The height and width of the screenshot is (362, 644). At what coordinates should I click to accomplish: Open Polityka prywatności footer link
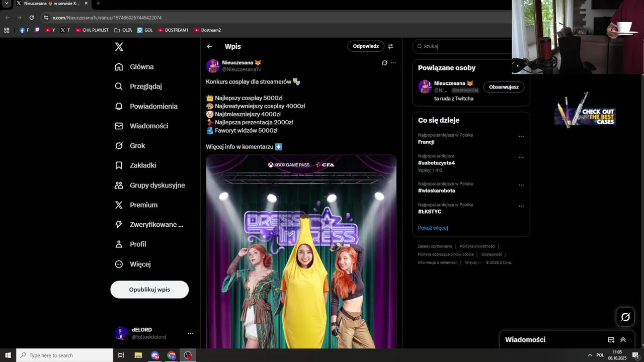click(477, 246)
